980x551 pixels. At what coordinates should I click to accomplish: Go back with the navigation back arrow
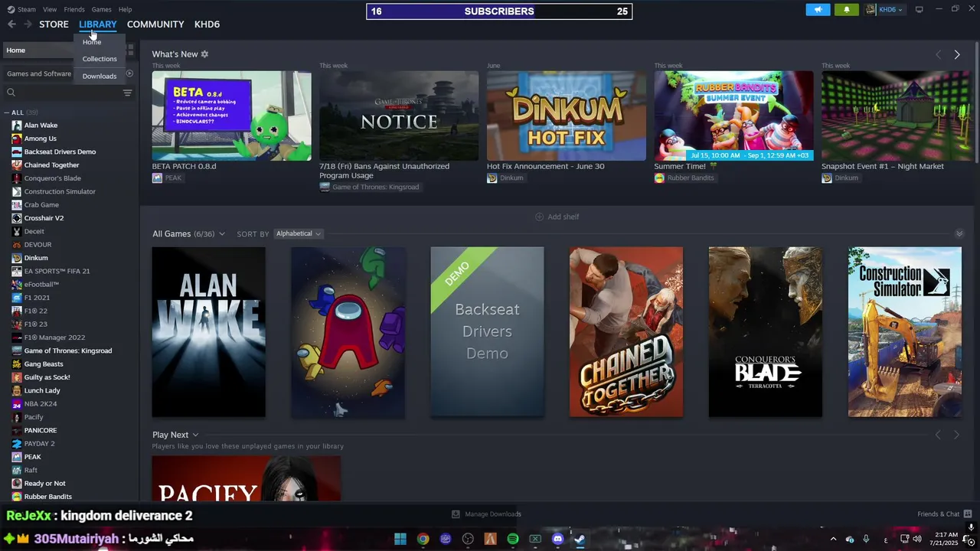(11, 24)
